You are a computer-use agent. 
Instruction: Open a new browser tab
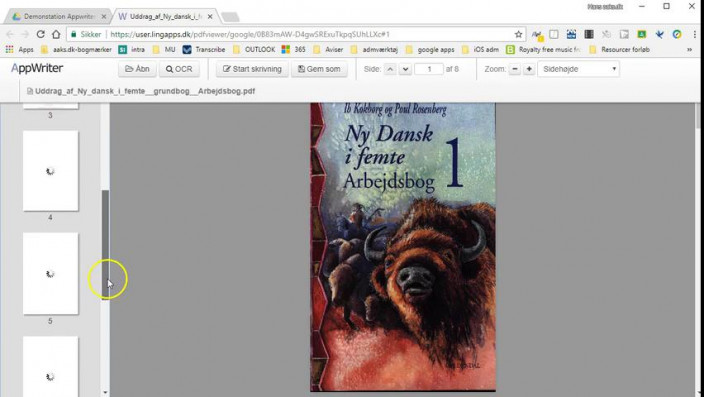(230, 17)
